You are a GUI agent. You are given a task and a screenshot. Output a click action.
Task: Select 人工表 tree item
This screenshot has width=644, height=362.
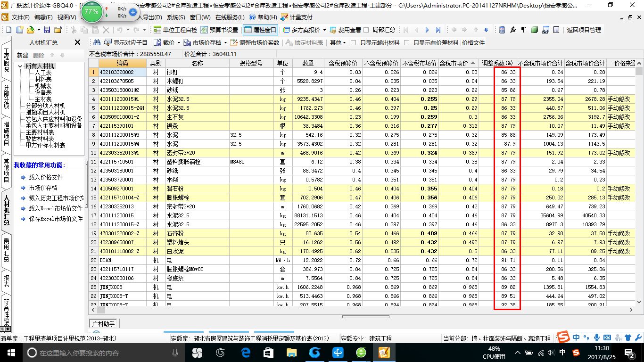point(43,73)
